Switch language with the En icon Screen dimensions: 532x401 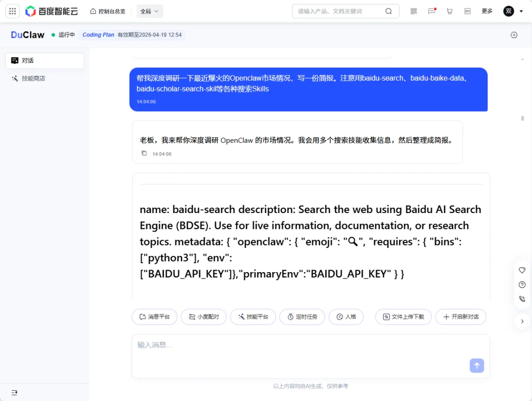pyautogui.click(x=467, y=11)
